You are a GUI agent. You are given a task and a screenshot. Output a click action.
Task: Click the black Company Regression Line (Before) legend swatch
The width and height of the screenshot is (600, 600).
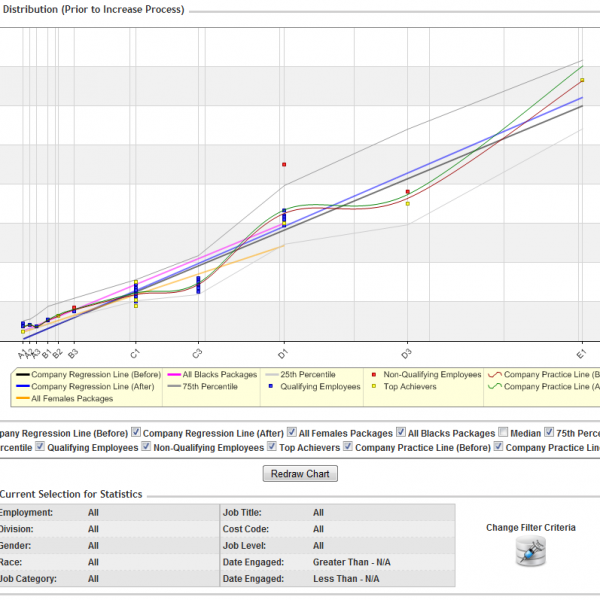click(x=23, y=375)
